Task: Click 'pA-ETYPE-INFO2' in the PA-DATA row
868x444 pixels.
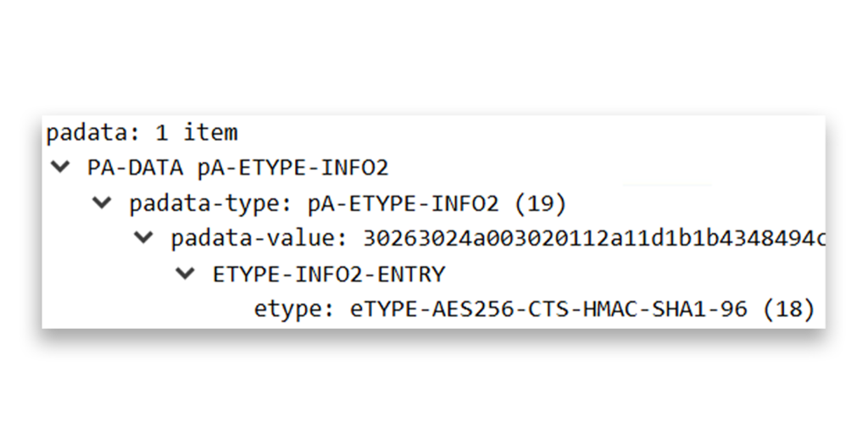Action: 292,168
